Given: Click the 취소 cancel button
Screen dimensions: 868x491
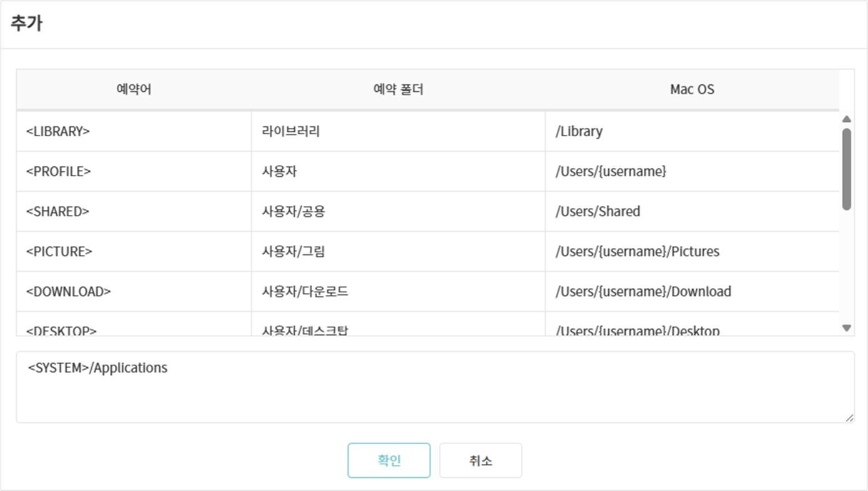Looking at the screenshot, I should click(480, 460).
